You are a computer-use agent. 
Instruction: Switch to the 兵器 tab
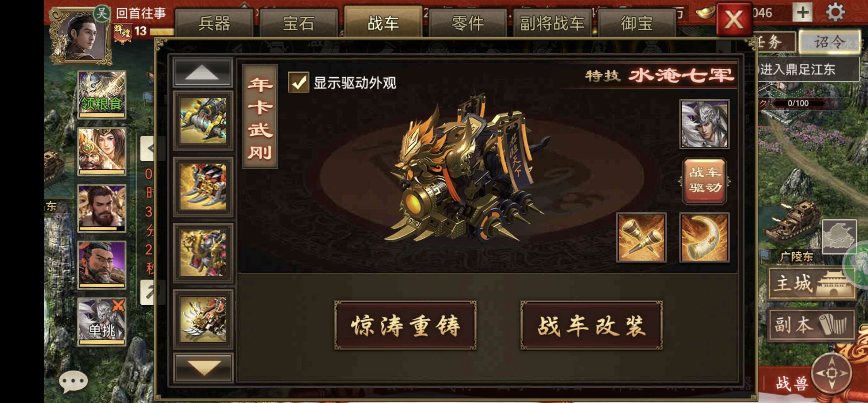pyautogui.click(x=214, y=23)
